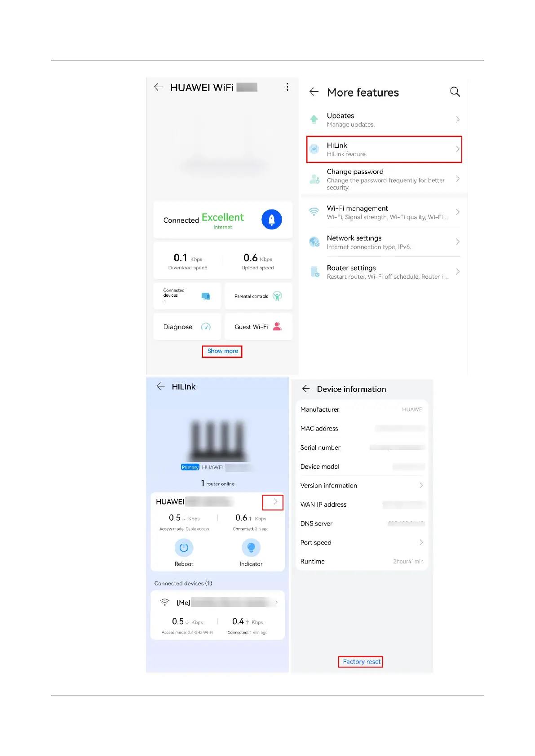Expand Network settings row chevron
Viewport: 535px width, 756px height.
click(458, 242)
